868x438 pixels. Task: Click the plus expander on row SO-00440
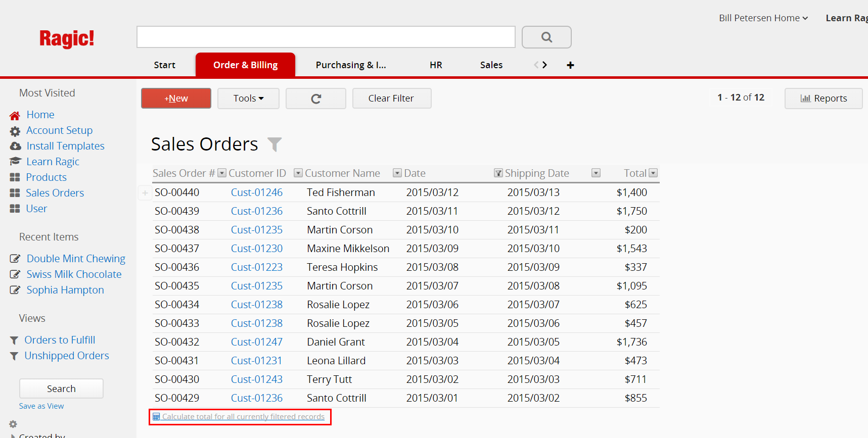pos(145,192)
